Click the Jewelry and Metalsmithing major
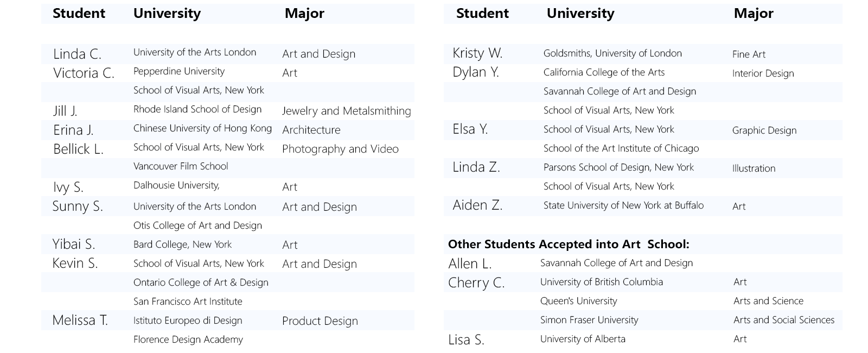The image size is (868, 353). [x=347, y=111]
